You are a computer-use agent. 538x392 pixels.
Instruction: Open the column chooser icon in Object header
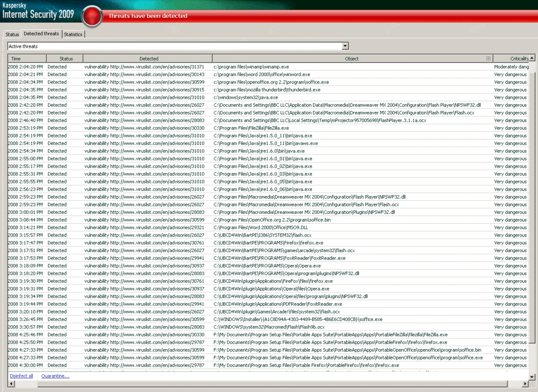pyautogui.click(x=488, y=58)
